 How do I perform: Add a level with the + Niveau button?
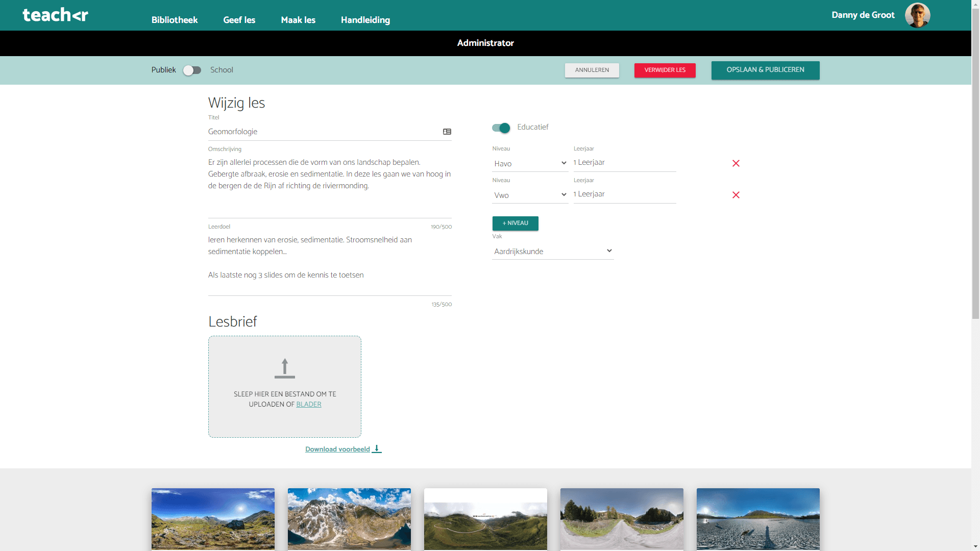pyautogui.click(x=515, y=223)
